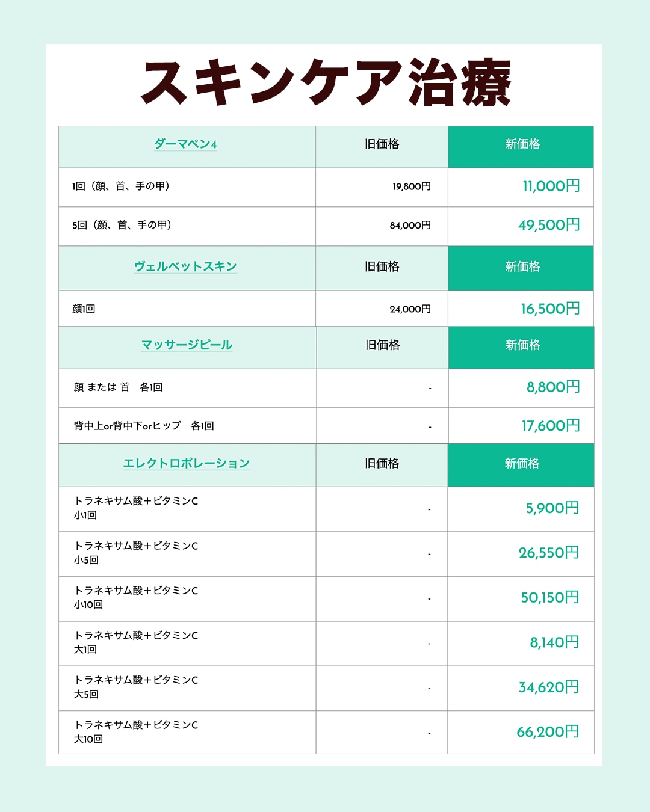
Task: Select the 19,800円 old price
Action: 412,186
